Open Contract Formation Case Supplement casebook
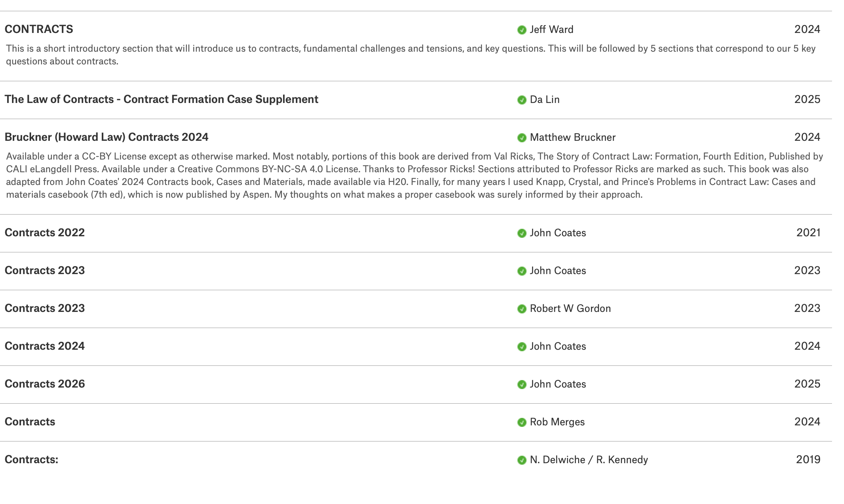 pos(161,99)
